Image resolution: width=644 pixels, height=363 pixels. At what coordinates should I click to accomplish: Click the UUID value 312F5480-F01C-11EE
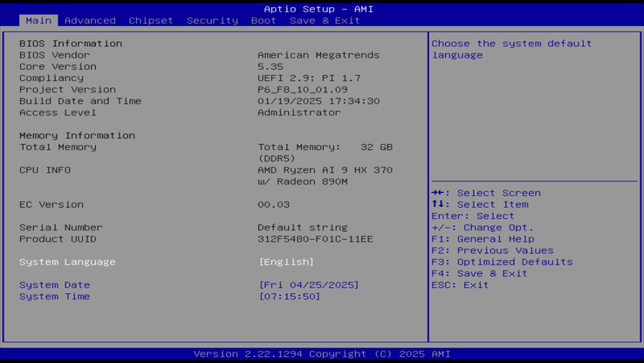point(315,239)
